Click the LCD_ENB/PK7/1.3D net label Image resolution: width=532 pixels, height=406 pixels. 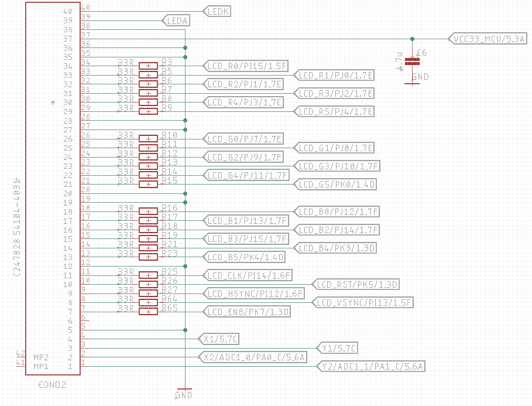[246, 312]
